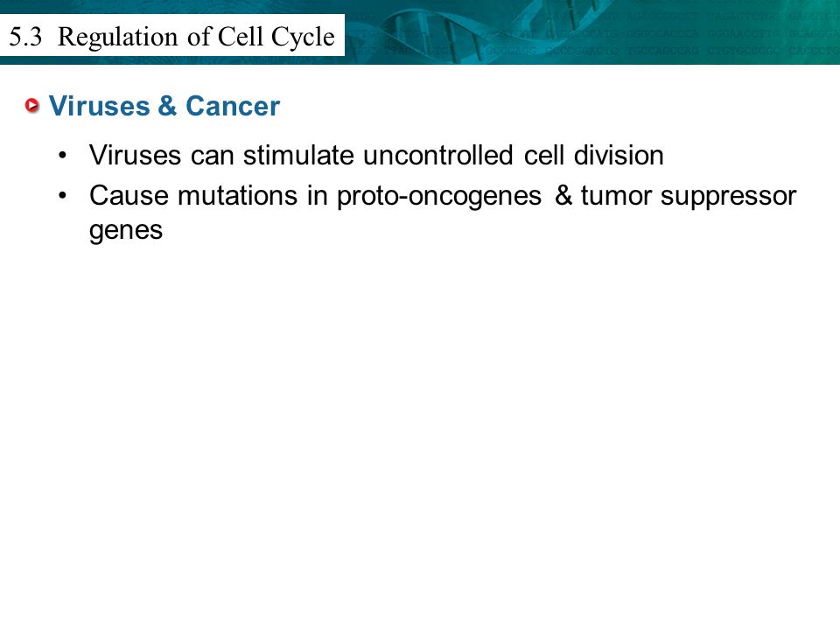Click the DNA sequence letters in header banner

[669, 33]
